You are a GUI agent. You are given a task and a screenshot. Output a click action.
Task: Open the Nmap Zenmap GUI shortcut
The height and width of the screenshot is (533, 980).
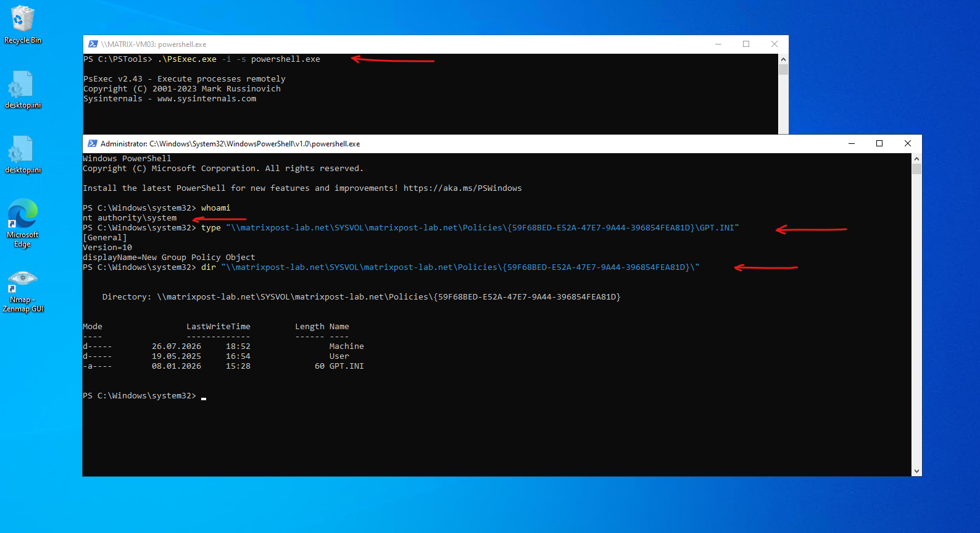click(x=23, y=291)
